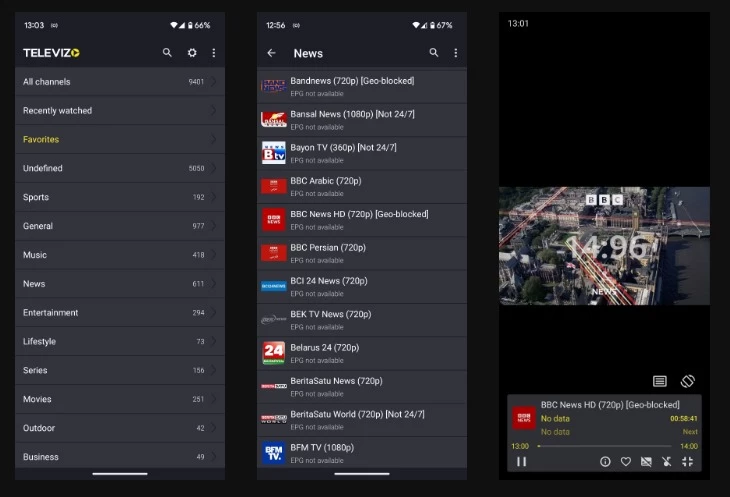Screen dimensions: 730x497
Task: Tap the Bandnews channel logo
Action: (273, 86)
